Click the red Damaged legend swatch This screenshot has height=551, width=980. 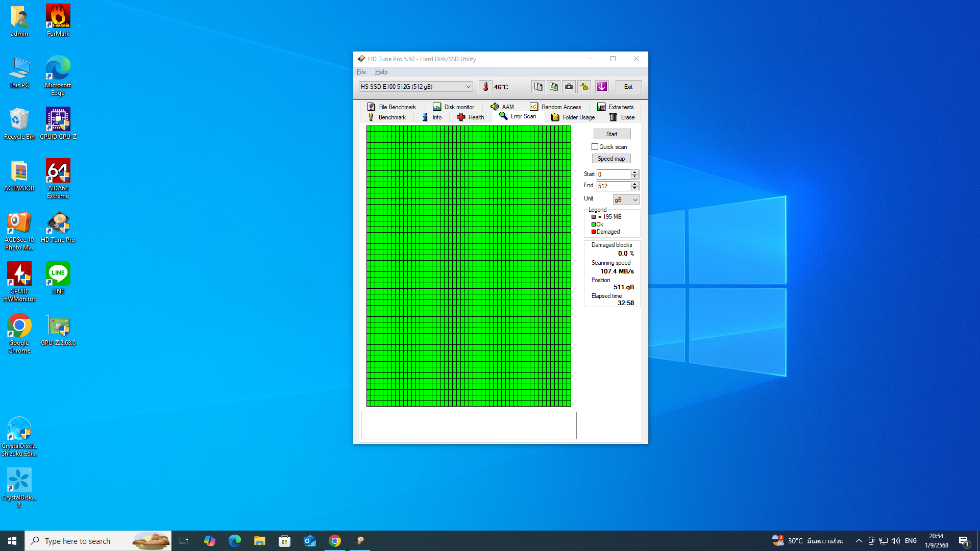594,232
